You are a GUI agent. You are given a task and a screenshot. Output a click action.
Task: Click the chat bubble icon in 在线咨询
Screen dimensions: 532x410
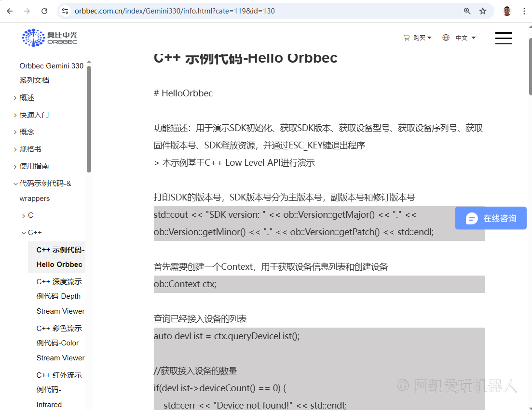[472, 219]
